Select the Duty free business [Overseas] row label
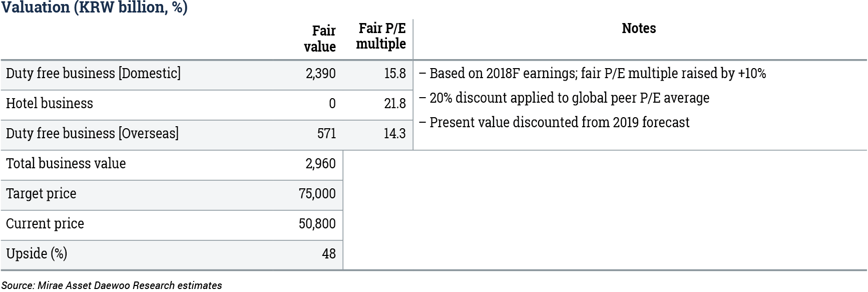The width and height of the screenshot is (868, 292). [92, 133]
